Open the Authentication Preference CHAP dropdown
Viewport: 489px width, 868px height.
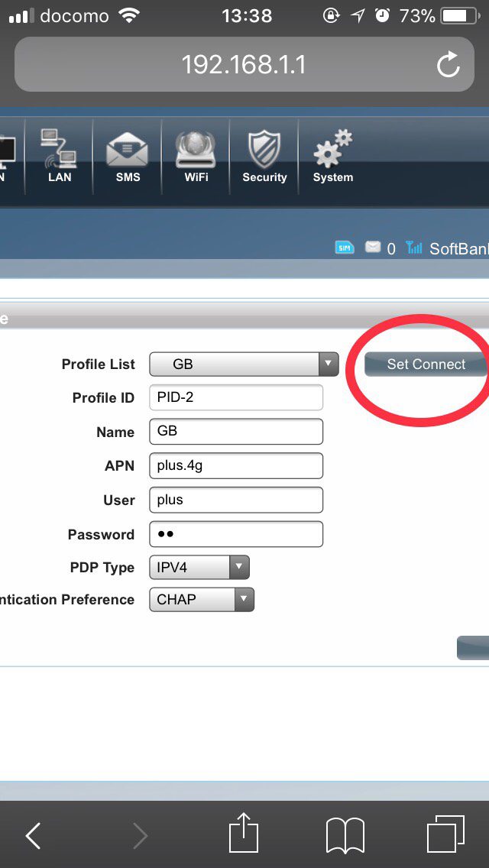click(202, 600)
